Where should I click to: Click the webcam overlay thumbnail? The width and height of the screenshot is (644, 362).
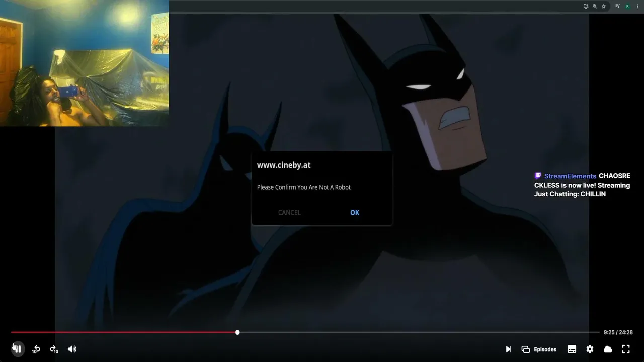[84, 63]
